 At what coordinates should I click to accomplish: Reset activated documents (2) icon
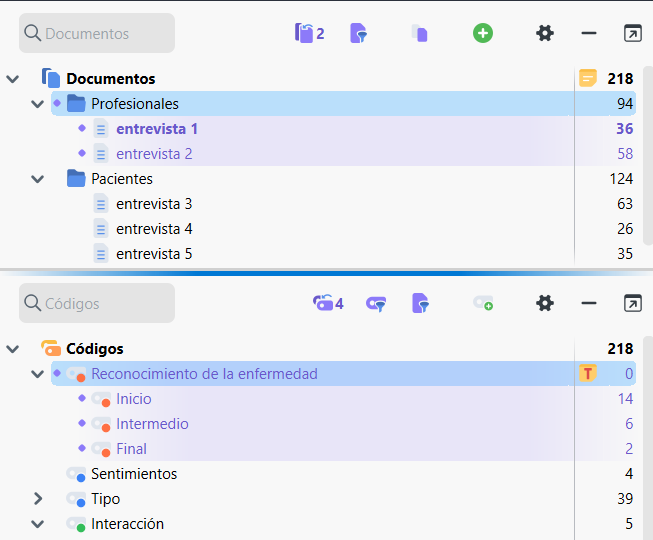coord(309,33)
